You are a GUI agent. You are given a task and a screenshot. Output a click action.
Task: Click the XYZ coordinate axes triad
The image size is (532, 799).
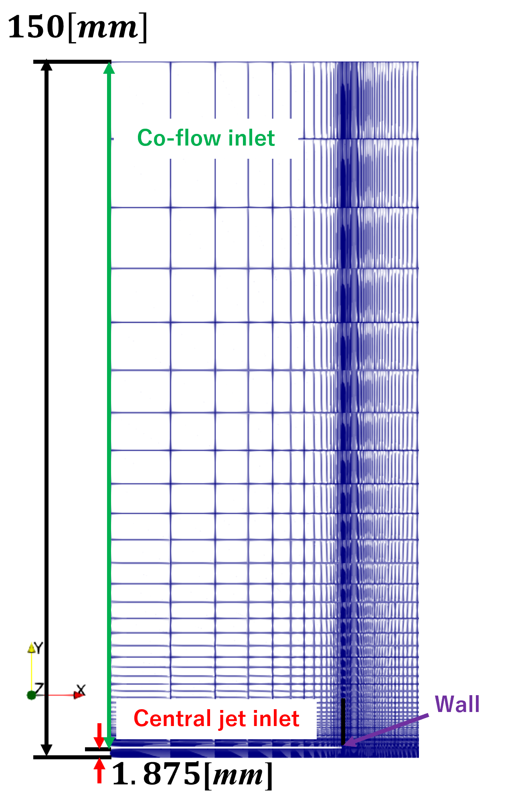[56, 671]
